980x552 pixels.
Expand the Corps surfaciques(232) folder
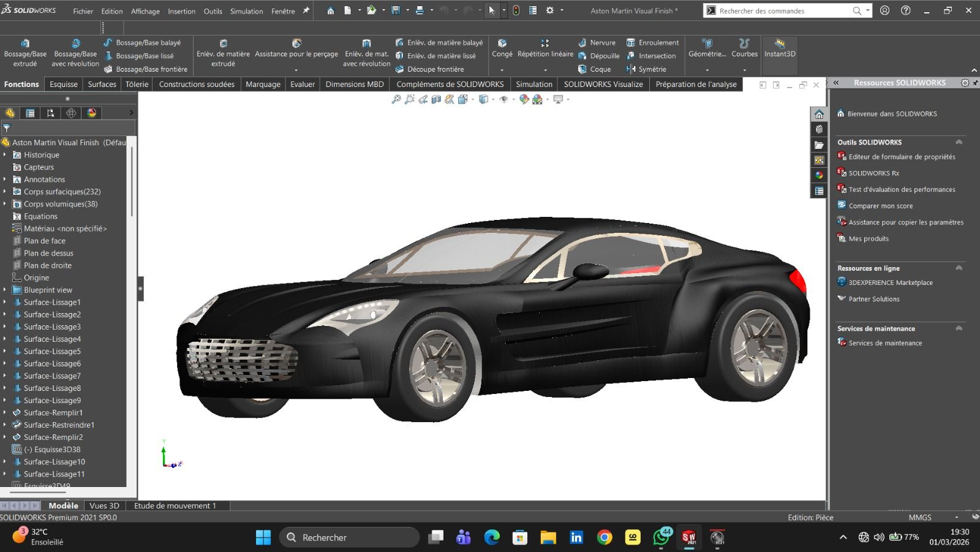point(5,192)
